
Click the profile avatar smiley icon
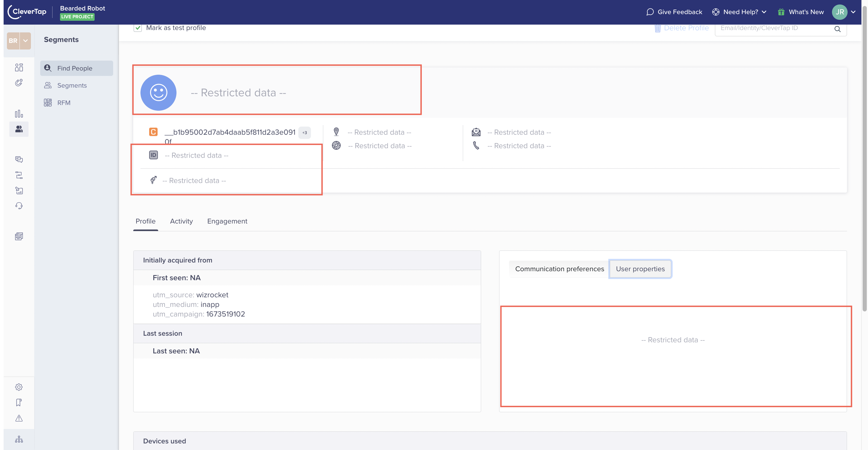click(x=158, y=92)
